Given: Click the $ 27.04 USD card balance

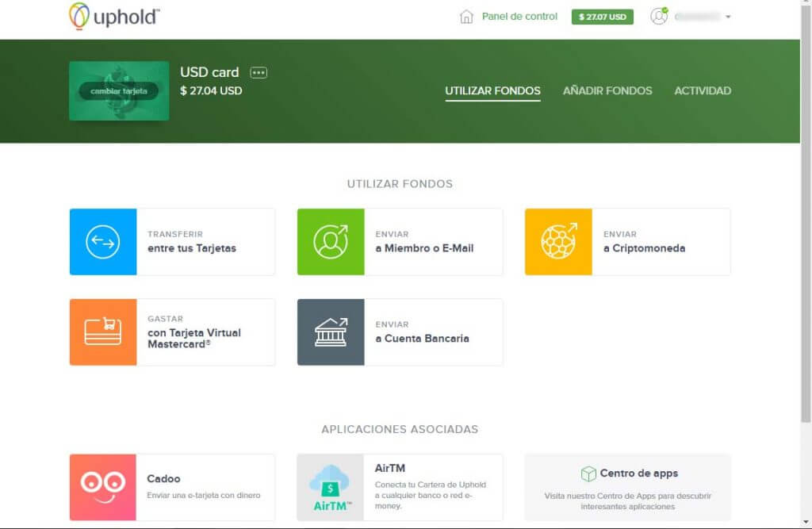Looking at the screenshot, I should [211, 90].
